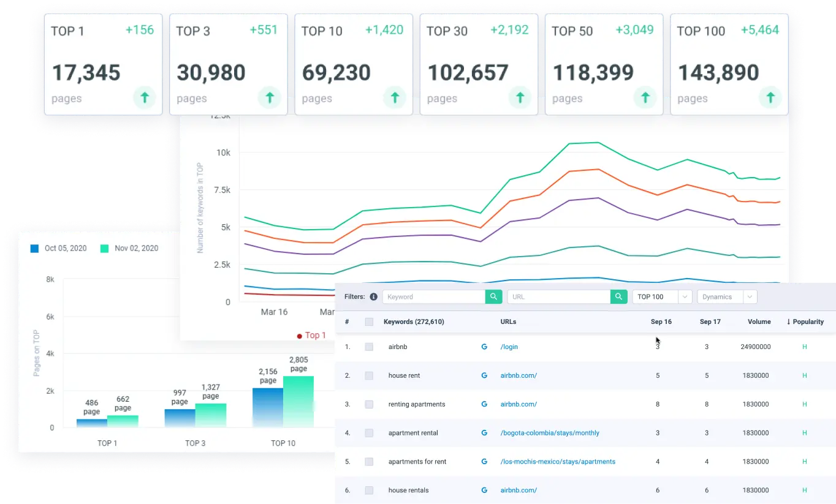
Task: Click the 997 page bar in TOP 3
Action: tap(180, 418)
